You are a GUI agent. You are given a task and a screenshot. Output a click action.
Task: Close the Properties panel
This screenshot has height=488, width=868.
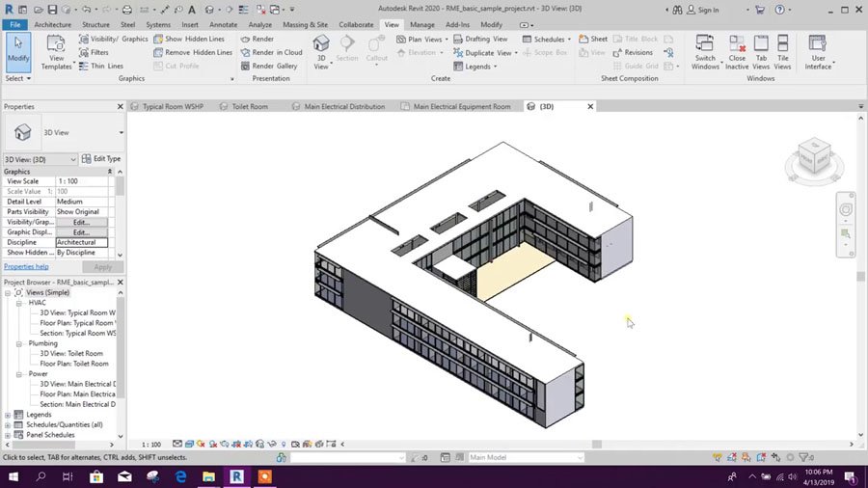(121, 106)
